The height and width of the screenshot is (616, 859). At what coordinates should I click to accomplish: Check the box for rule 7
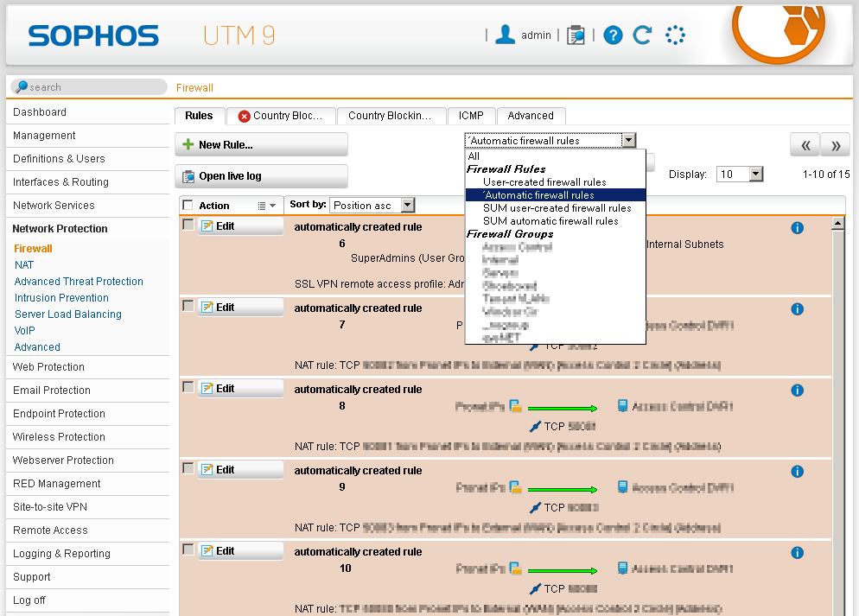tap(188, 306)
